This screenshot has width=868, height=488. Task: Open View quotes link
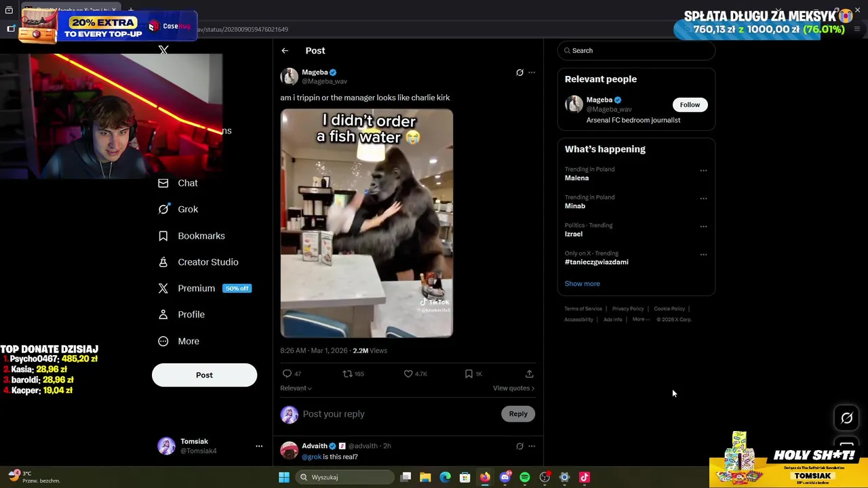click(513, 388)
